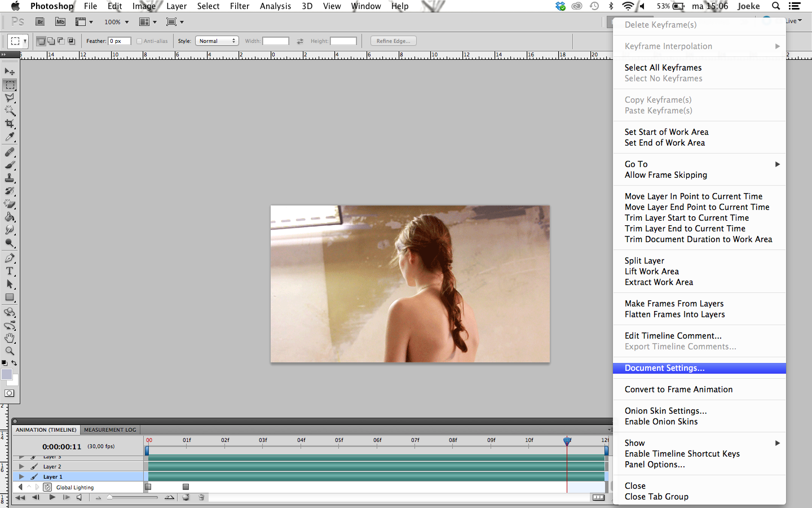Step to the next frame

click(x=66, y=497)
